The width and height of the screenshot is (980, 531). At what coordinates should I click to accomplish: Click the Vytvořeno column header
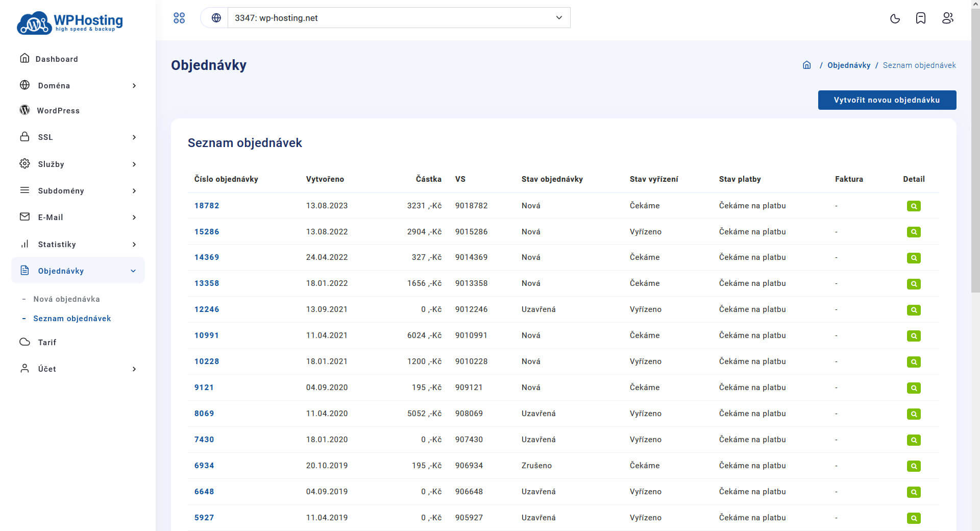pos(325,179)
